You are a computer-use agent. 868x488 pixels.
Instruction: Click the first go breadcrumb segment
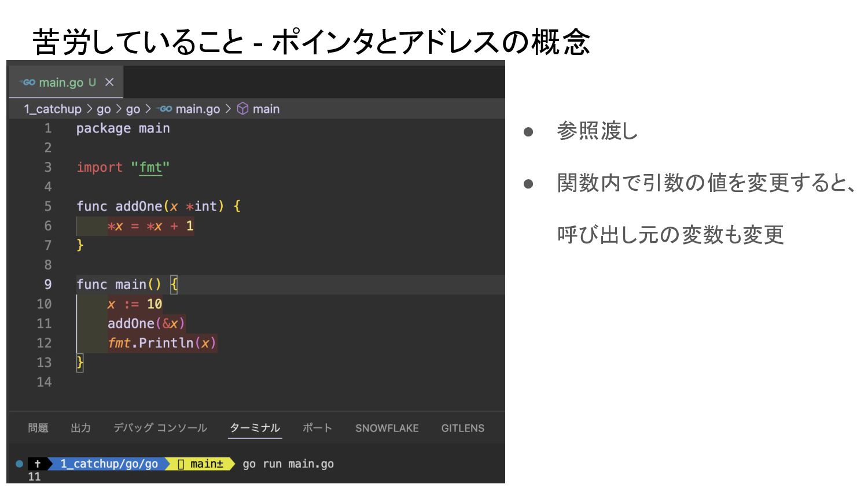[104, 109]
